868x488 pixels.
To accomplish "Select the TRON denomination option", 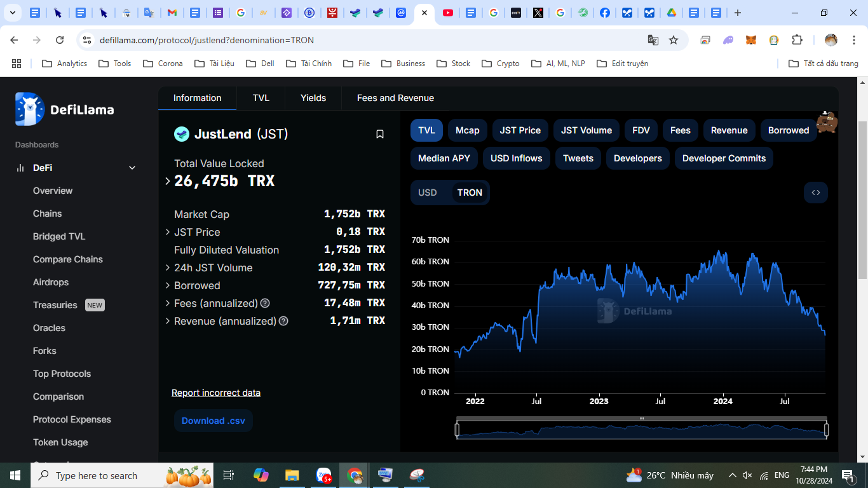I will pos(470,193).
